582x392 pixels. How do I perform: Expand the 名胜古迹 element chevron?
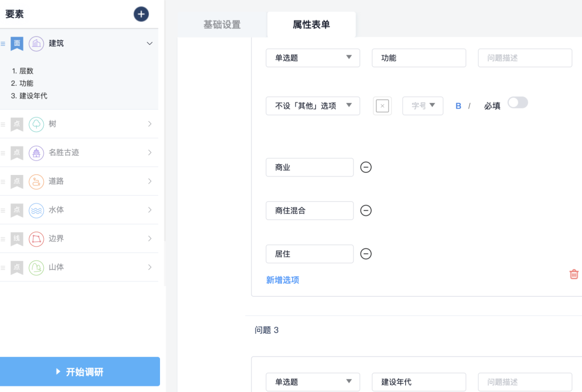pos(150,152)
